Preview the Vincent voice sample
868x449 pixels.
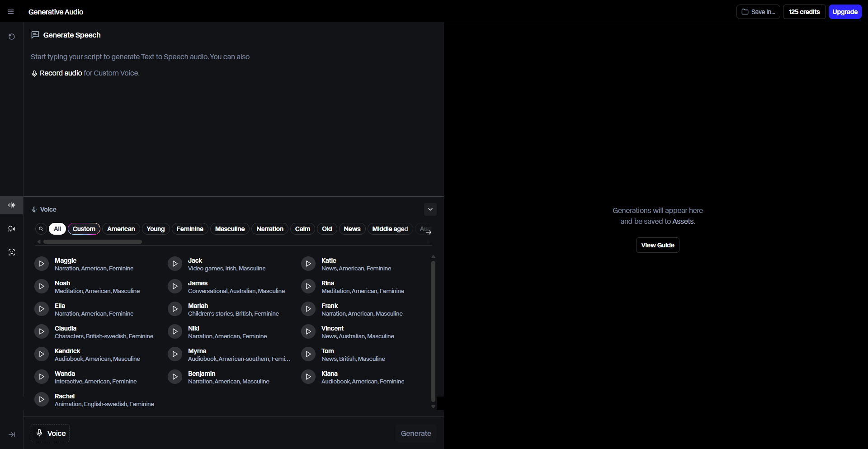tap(308, 331)
